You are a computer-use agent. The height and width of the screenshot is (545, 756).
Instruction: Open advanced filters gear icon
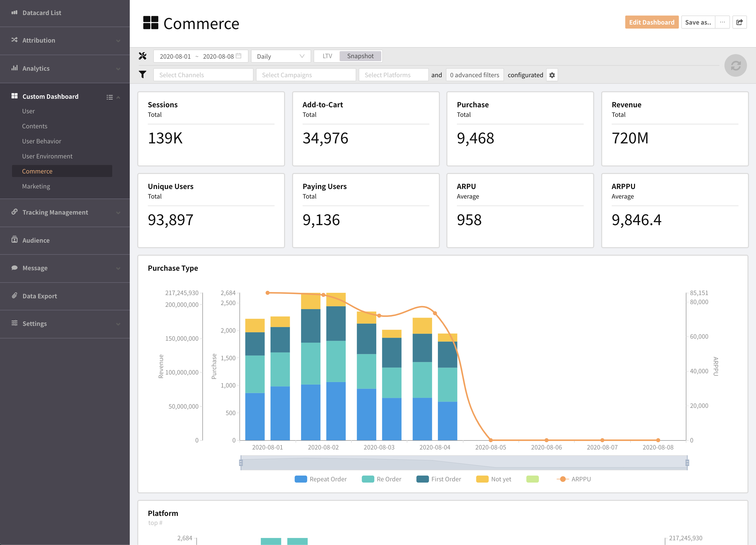coord(552,75)
